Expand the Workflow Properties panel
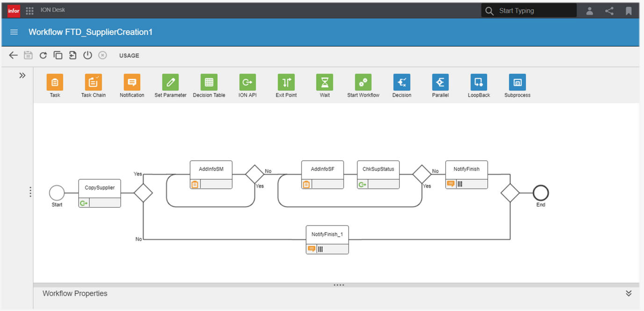 point(629,293)
